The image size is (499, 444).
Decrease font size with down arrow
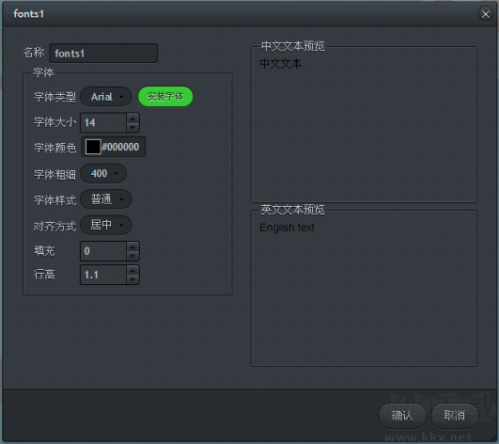(133, 128)
